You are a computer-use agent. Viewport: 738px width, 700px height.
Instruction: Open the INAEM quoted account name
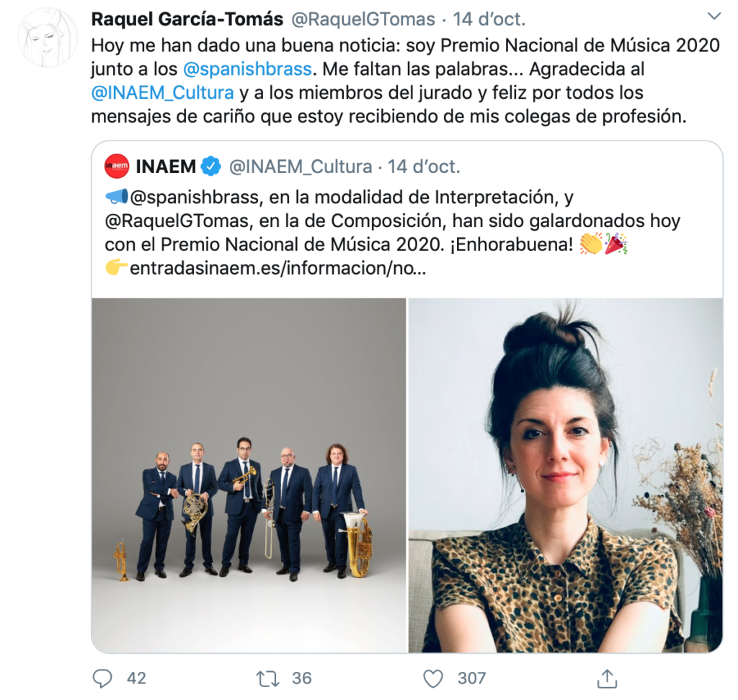pyautogui.click(x=166, y=167)
